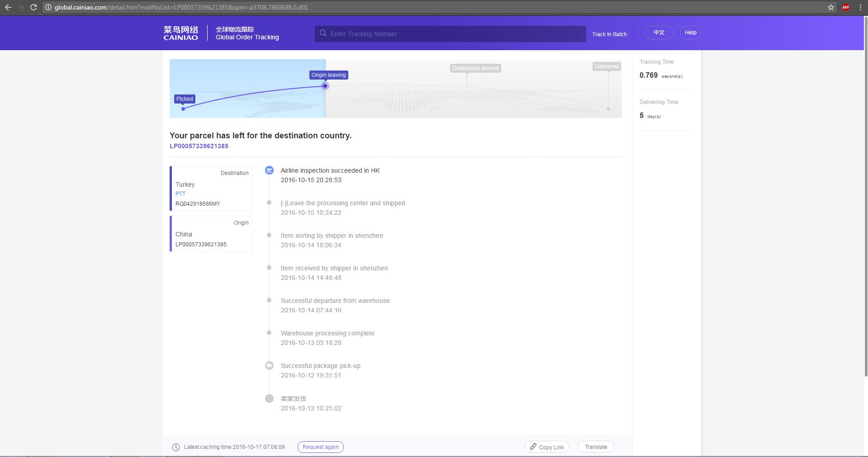Image resolution: width=868 pixels, height=457 pixels.
Task: Open the Adblock Plus extension icon
Action: coord(845,7)
